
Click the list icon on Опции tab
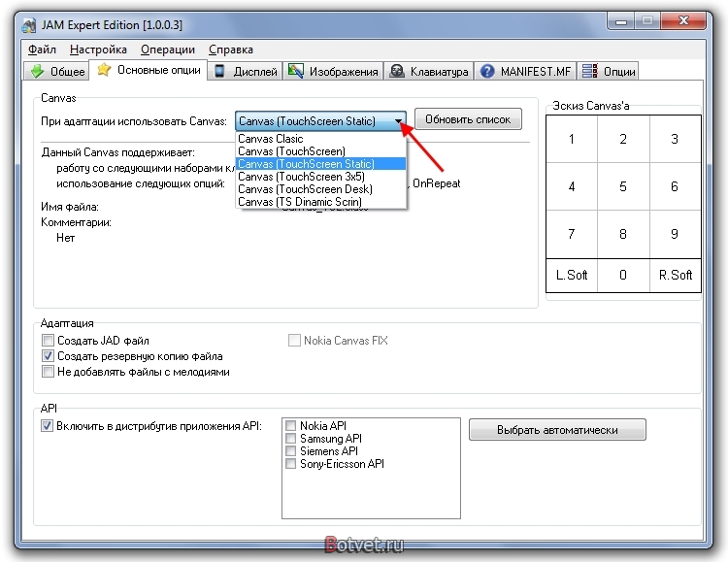[x=589, y=71]
